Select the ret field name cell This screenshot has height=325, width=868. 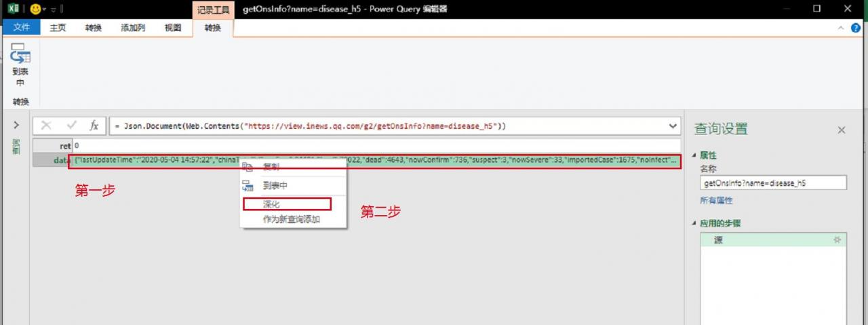coord(52,146)
